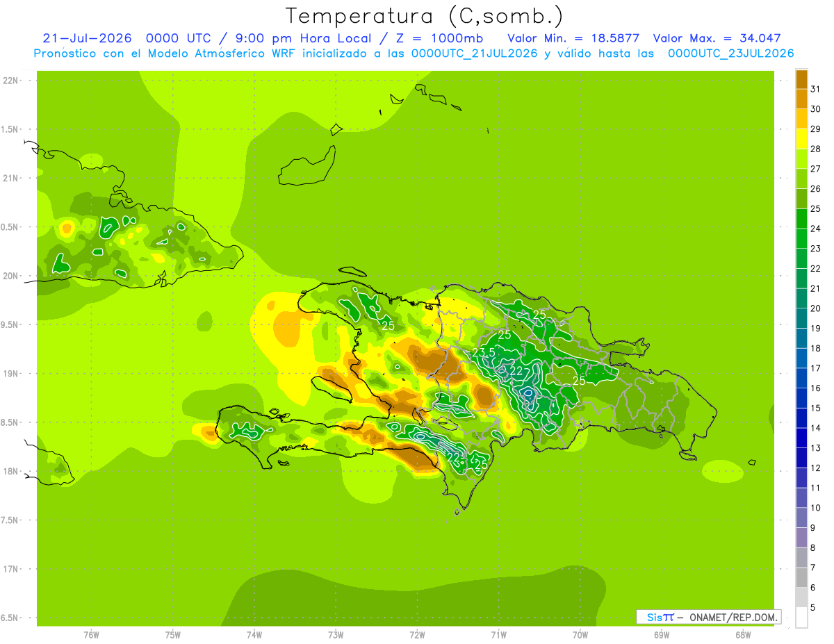This screenshot has height=644, width=834.
Task: Click the "16" label on the color bar
Action: [816, 388]
